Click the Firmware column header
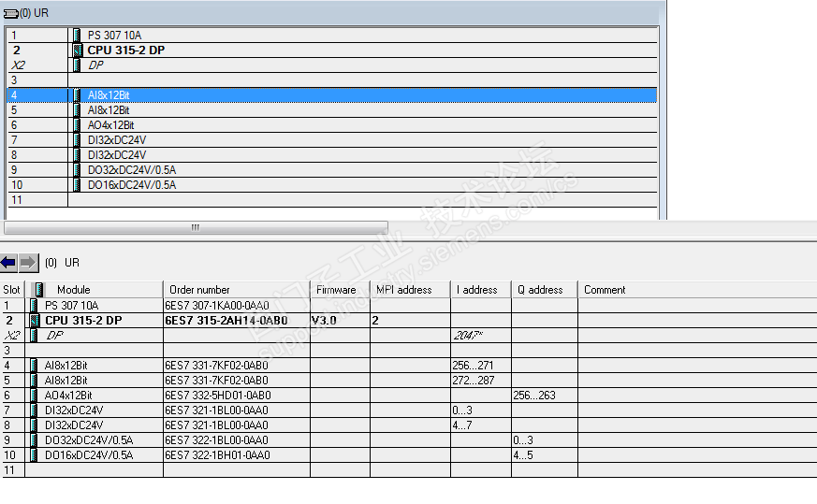 [341, 290]
